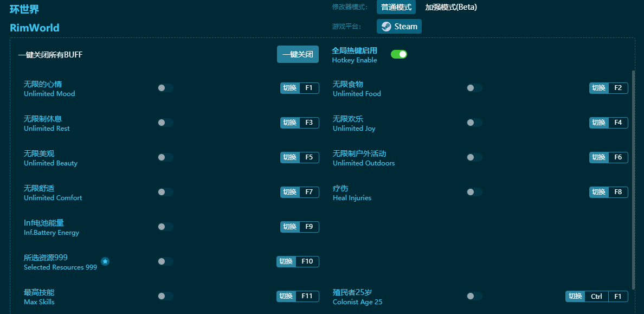Enable the Unlimited Mood toggle

pyautogui.click(x=165, y=88)
